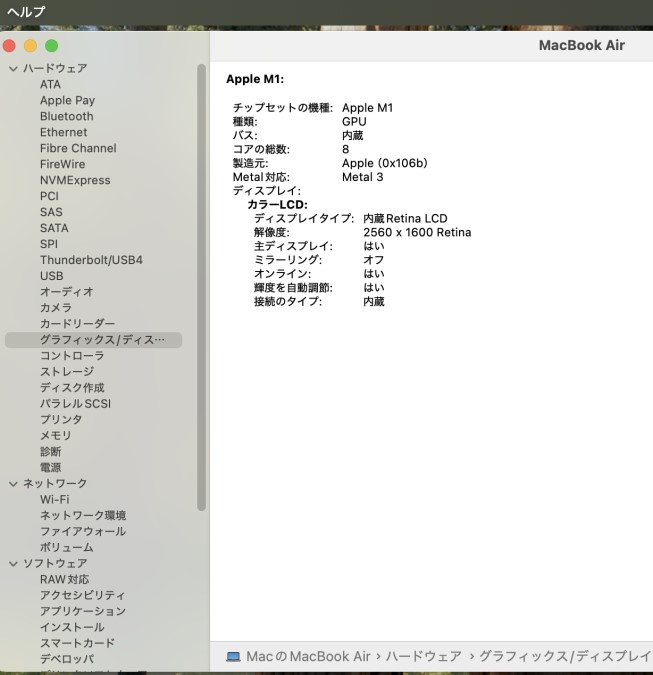Image resolution: width=653 pixels, height=675 pixels.
Task: Collapse the ネットワーク section
Action: click(x=13, y=484)
